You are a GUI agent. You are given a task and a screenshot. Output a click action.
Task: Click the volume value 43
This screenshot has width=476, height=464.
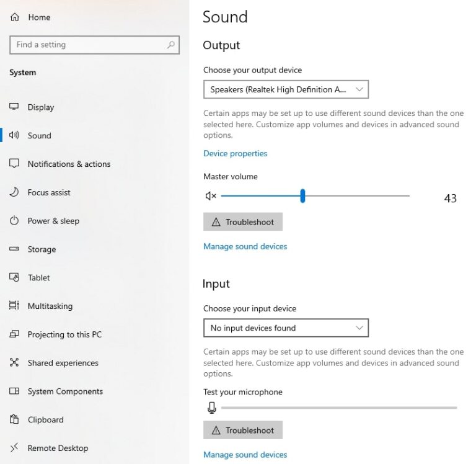coord(450,199)
